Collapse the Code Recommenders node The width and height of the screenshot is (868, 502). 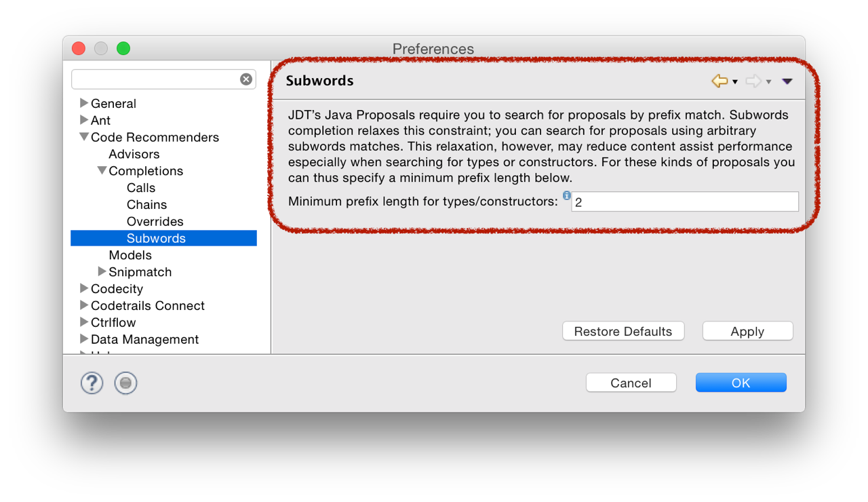84,137
